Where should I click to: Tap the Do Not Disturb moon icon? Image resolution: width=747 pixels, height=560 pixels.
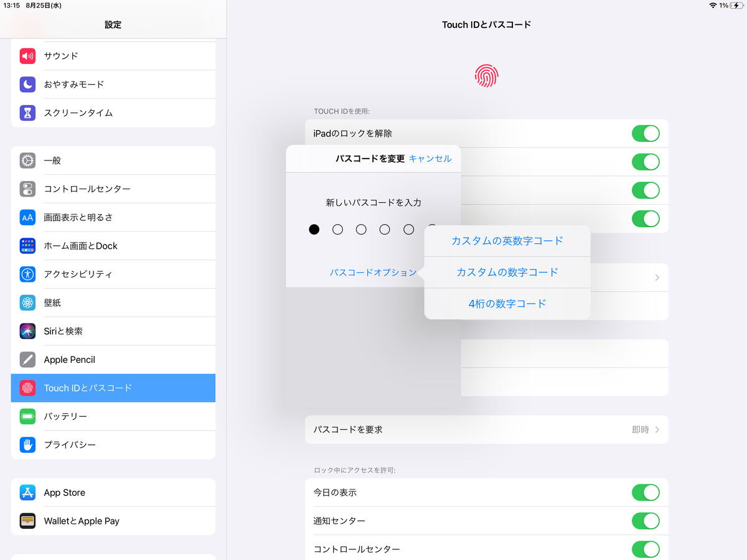[x=27, y=84]
